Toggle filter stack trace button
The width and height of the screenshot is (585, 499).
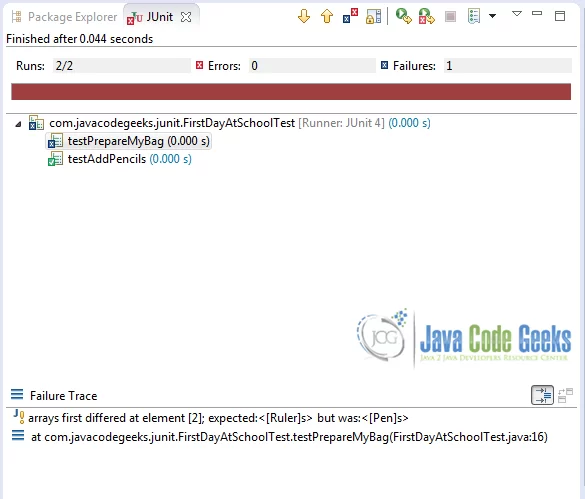[542, 395]
